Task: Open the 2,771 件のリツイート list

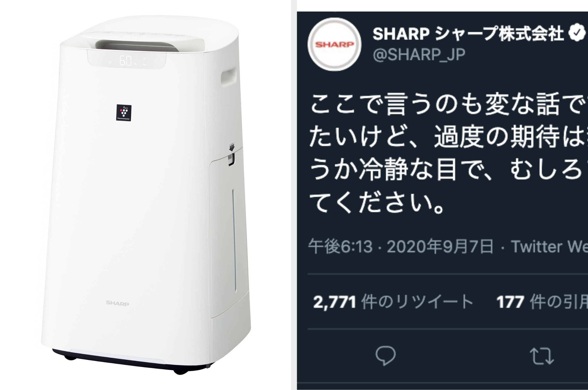Action: (x=393, y=302)
